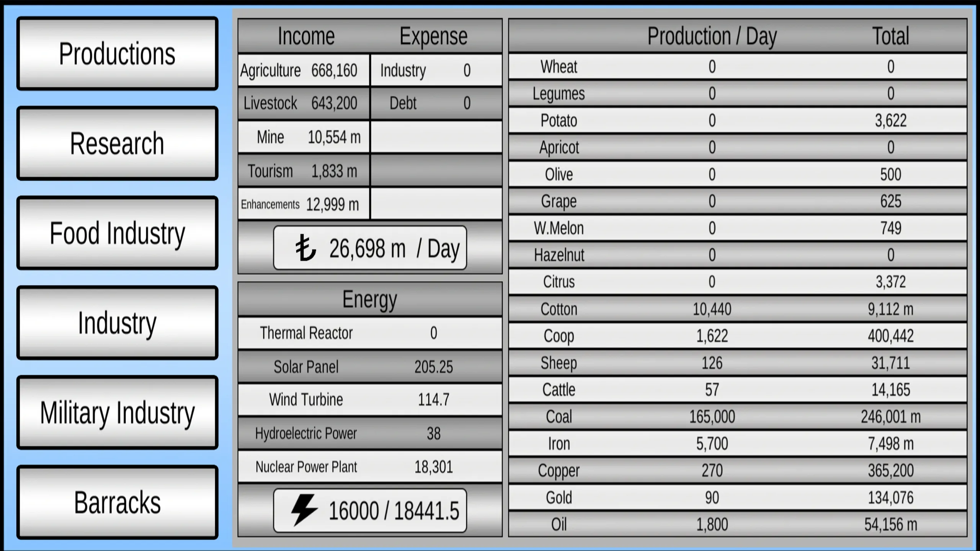Select the Sheep total 31,711
Viewport: 980px width, 551px height.
pyautogui.click(x=890, y=363)
